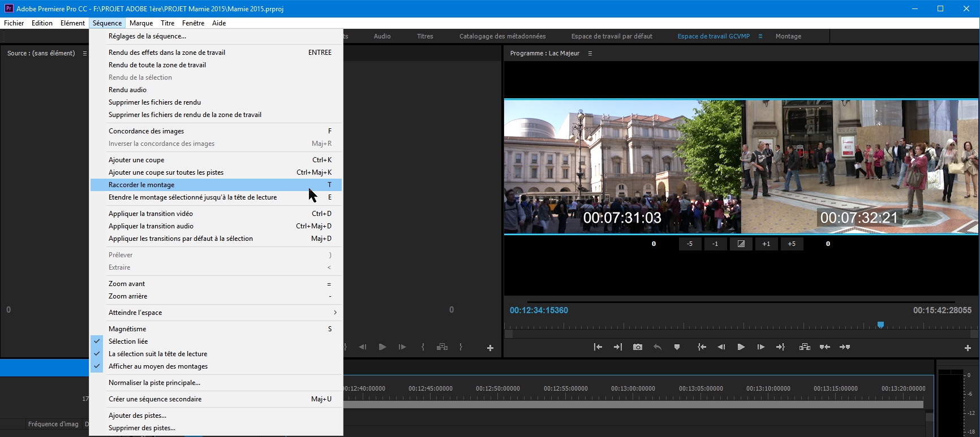Uncheck La sélection suit la tête de lecture

point(158,354)
